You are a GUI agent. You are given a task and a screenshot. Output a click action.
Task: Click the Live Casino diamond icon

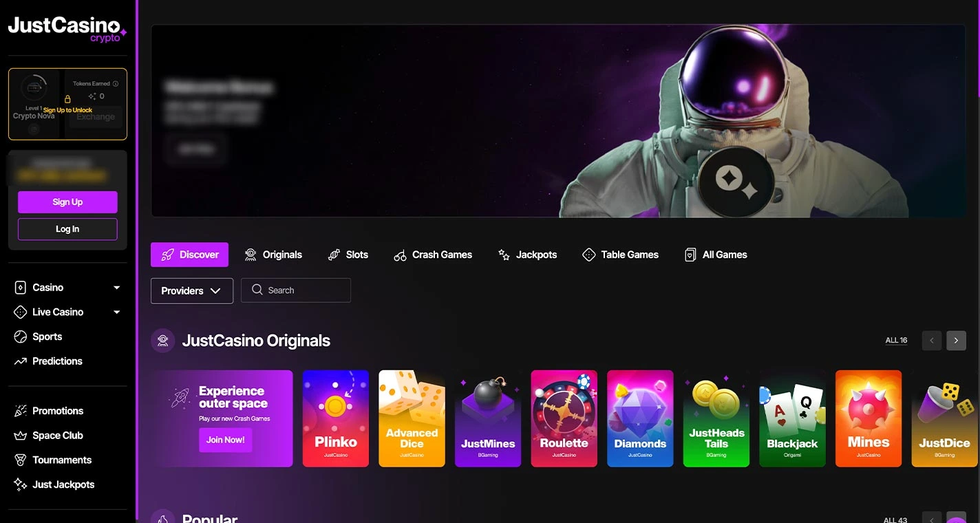click(x=21, y=312)
